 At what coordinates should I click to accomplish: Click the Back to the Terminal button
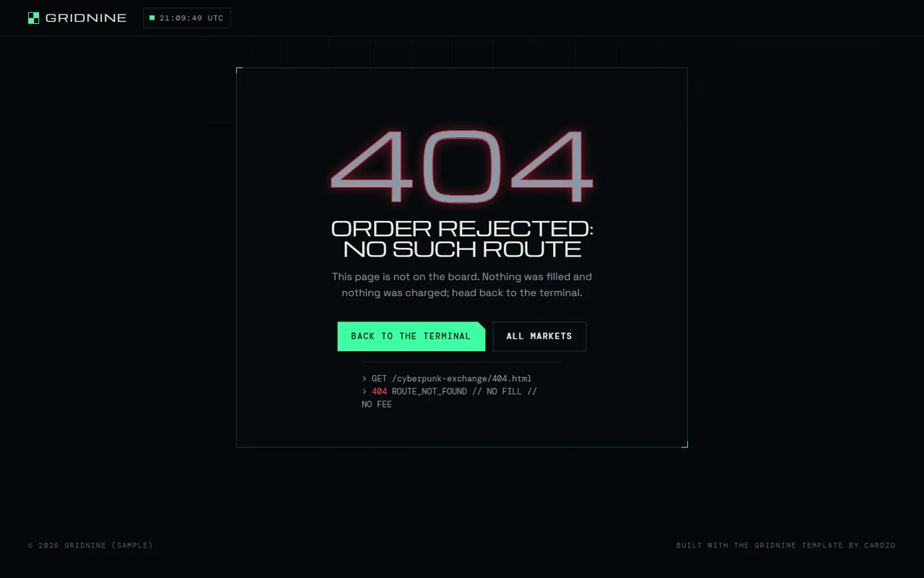[x=411, y=337]
